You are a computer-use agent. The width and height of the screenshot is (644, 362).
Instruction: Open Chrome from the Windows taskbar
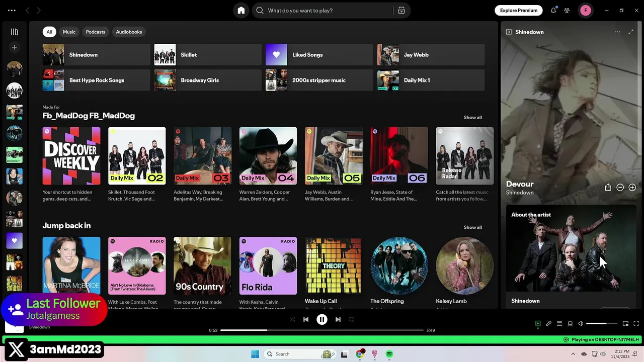point(360,354)
